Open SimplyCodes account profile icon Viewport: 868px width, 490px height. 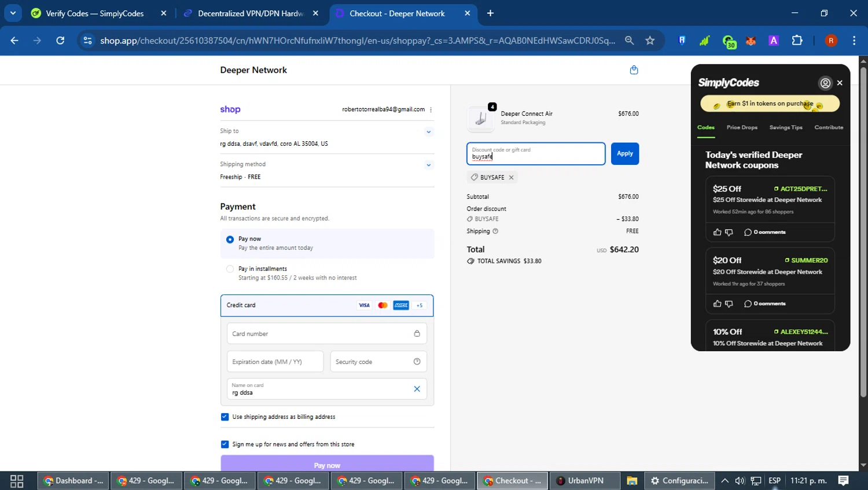click(825, 83)
